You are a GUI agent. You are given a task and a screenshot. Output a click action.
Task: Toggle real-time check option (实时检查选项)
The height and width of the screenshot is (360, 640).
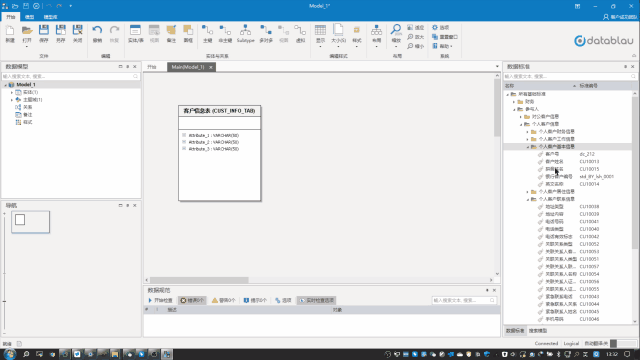tap(317, 300)
